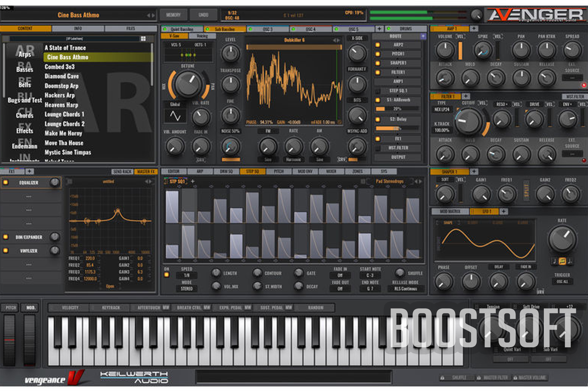Open filter TYPE dropdown NEX LP24
Screen dimensions: 588x392
[x=442, y=109]
